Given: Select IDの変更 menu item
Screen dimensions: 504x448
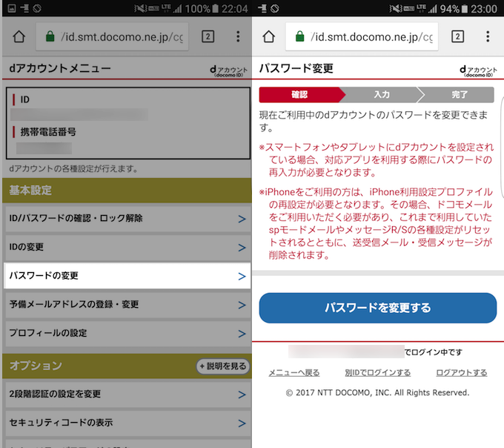Looking at the screenshot, I should [x=126, y=247].
